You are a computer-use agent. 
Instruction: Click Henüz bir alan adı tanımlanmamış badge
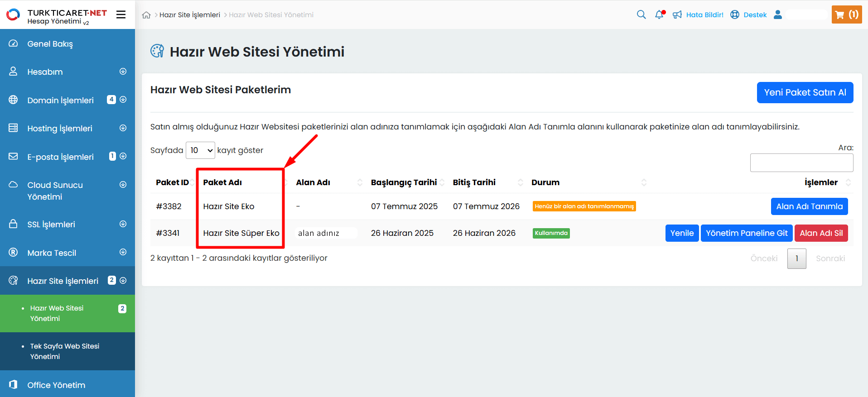click(x=584, y=206)
